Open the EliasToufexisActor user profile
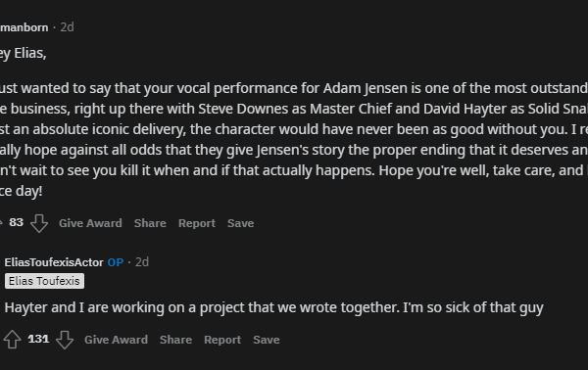 click(x=54, y=262)
